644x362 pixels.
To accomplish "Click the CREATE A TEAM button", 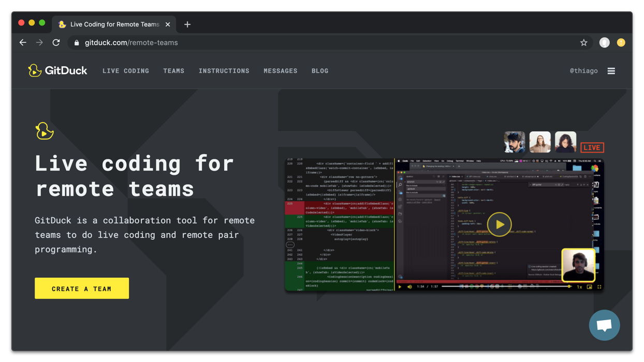I will click(x=82, y=289).
